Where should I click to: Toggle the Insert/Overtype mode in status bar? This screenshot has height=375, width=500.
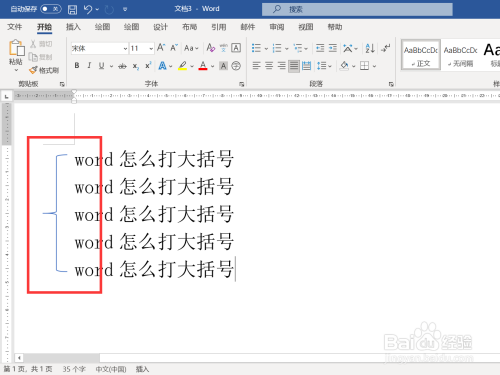tap(142, 369)
